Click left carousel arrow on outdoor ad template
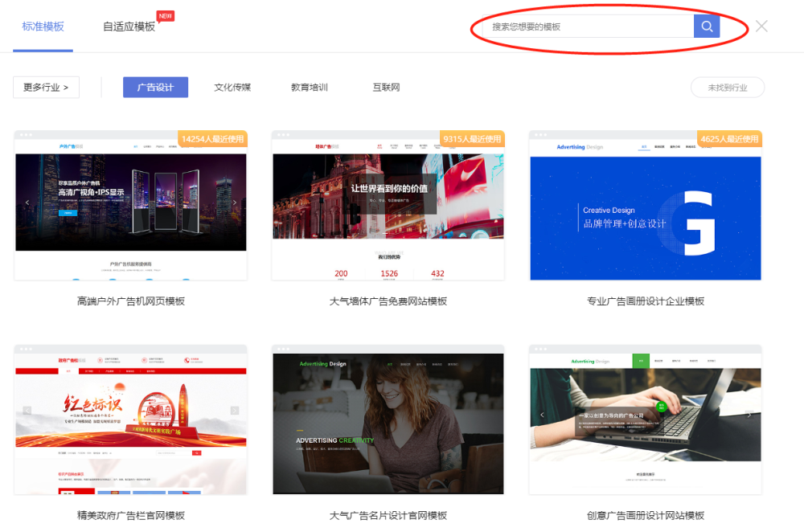The width and height of the screenshot is (804, 532). click(27, 203)
